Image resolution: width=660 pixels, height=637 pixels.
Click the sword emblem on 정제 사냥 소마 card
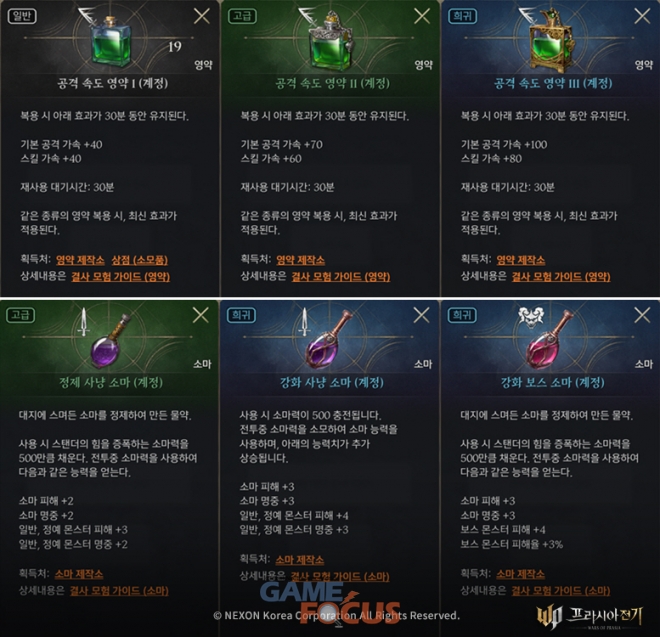[84, 322]
